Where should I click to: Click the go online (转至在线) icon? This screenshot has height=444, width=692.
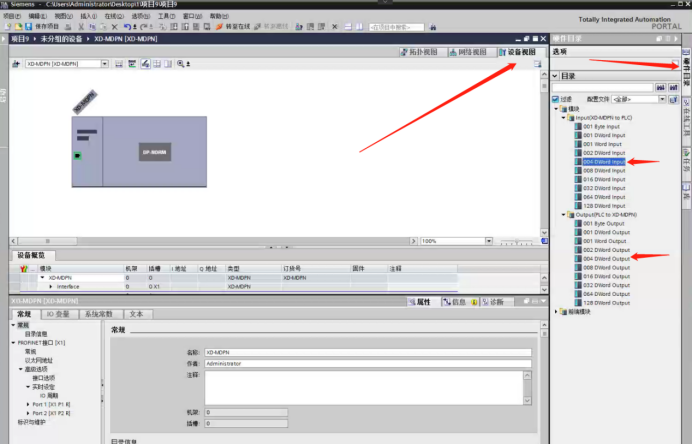coord(219,27)
